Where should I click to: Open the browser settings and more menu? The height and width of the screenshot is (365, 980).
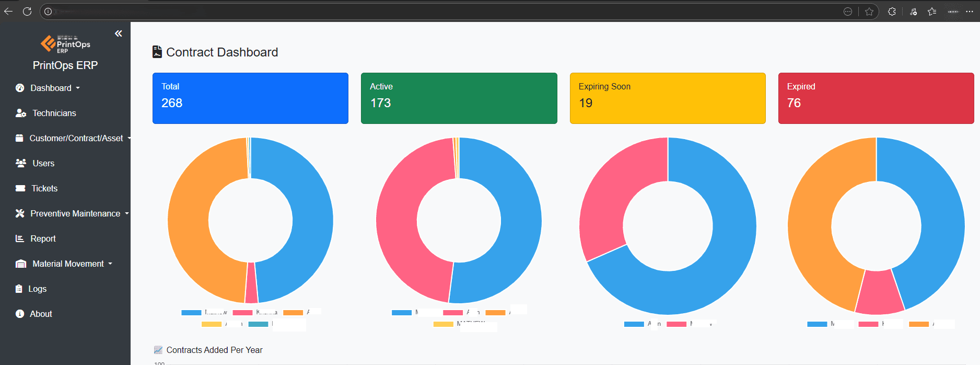[970, 12]
